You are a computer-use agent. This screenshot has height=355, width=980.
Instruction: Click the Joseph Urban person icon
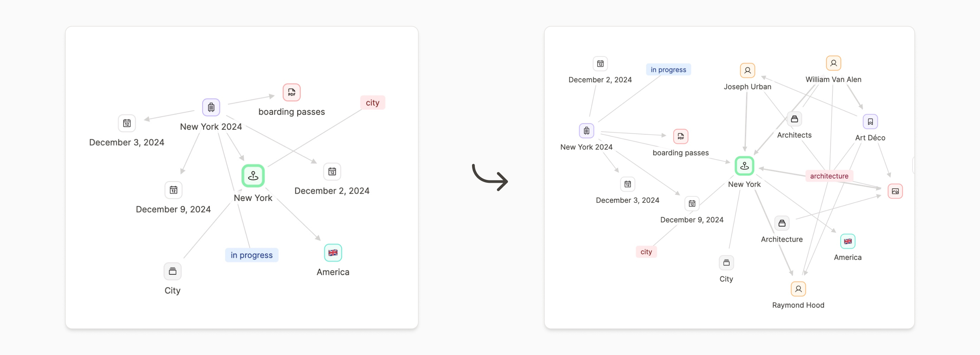coord(747,70)
